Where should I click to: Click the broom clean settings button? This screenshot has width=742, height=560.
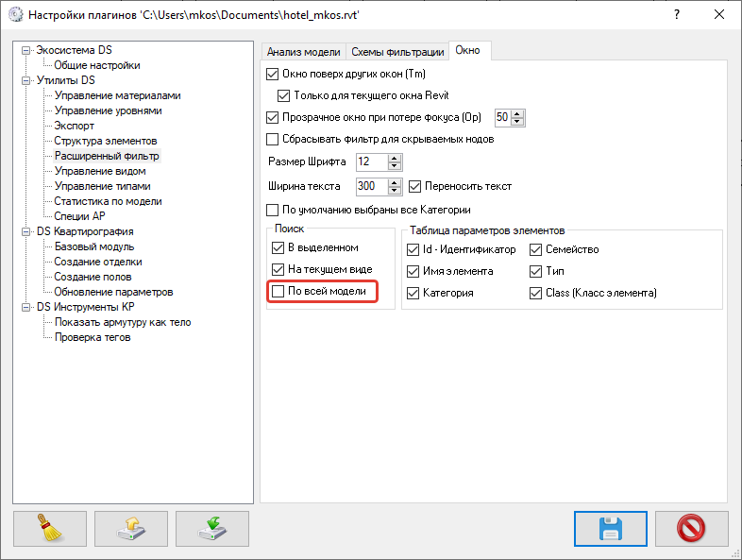(x=50, y=528)
